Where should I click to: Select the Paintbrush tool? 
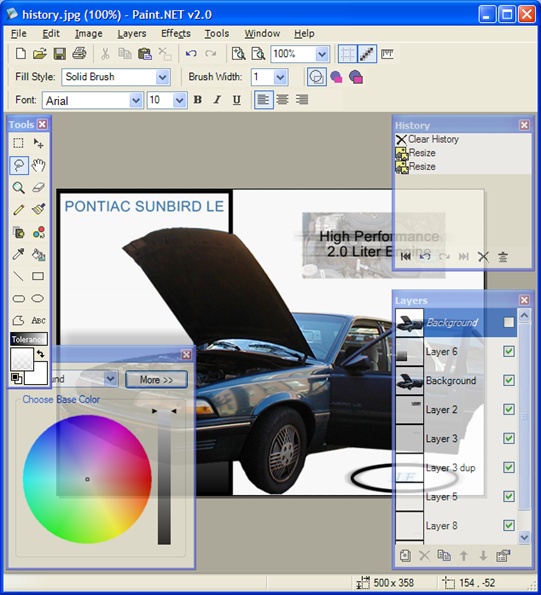pyautogui.click(x=38, y=209)
